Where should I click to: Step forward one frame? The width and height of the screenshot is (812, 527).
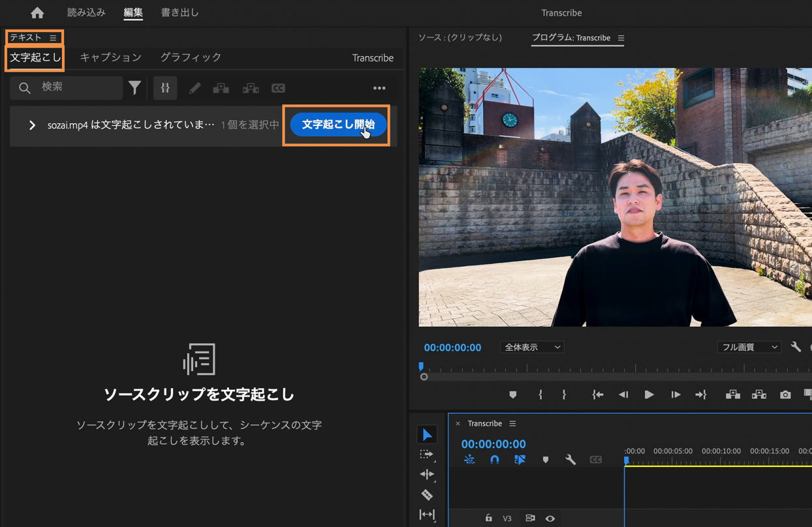coord(676,395)
